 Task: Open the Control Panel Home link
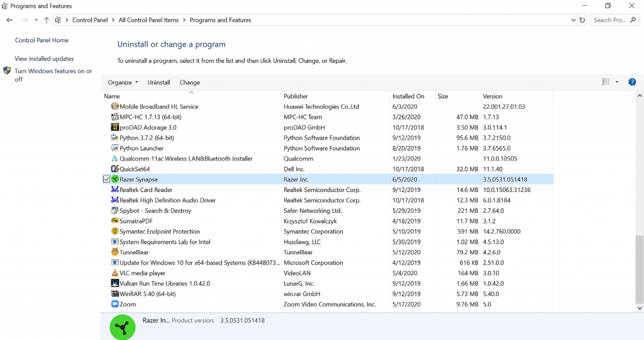(x=42, y=40)
